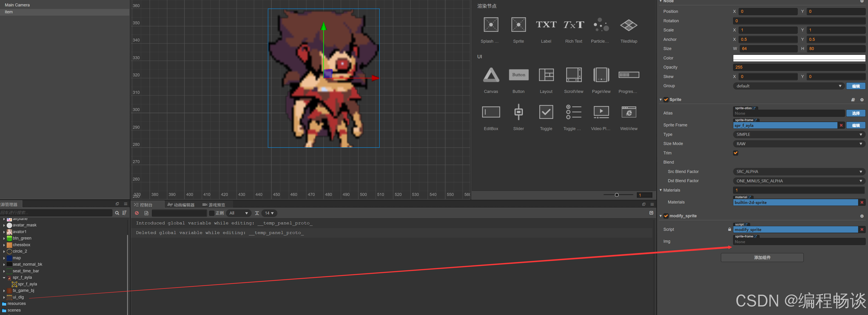Switch to the 游戏预览 tab
Screen dimensions: 868x315
(x=214, y=205)
